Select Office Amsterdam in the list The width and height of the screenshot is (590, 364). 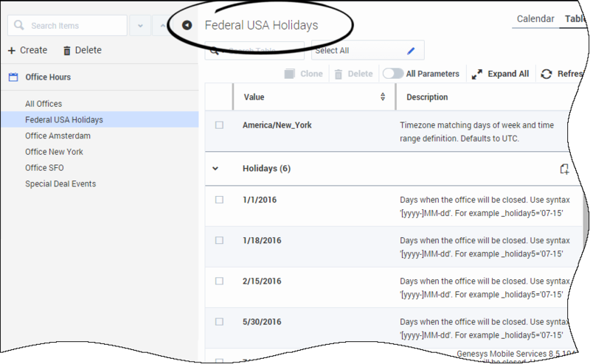click(58, 136)
